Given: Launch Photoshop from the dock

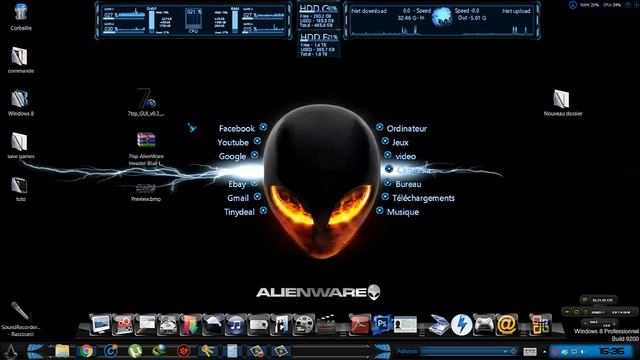Looking at the screenshot, I should click(x=382, y=325).
